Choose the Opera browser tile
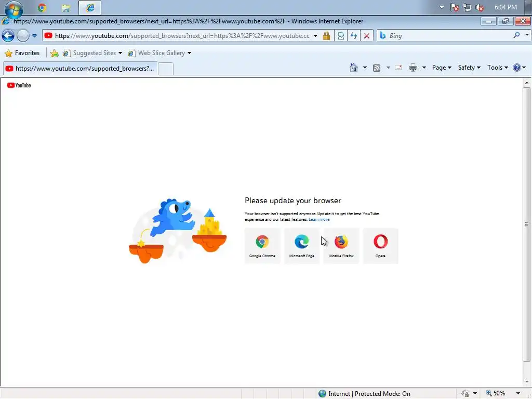The height and width of the screenshot is (399, 532). coord(380,246)
